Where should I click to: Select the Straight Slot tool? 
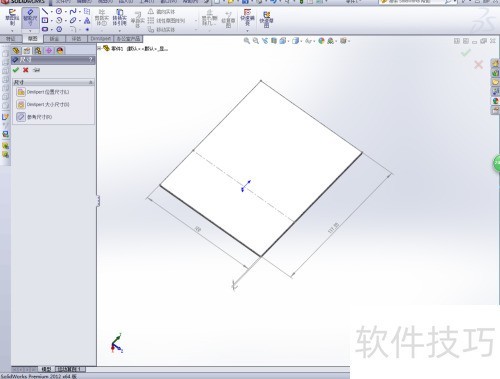coord(45,29)
